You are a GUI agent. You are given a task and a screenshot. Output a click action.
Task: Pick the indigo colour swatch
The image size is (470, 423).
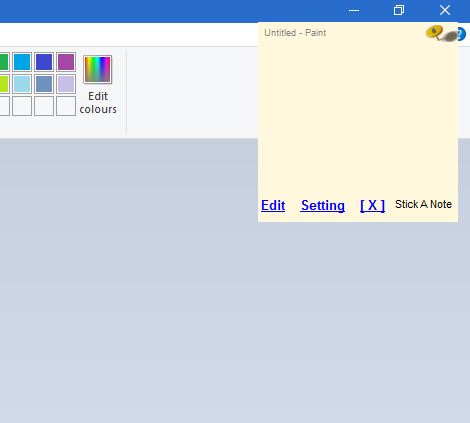click(x=44, y=62)
